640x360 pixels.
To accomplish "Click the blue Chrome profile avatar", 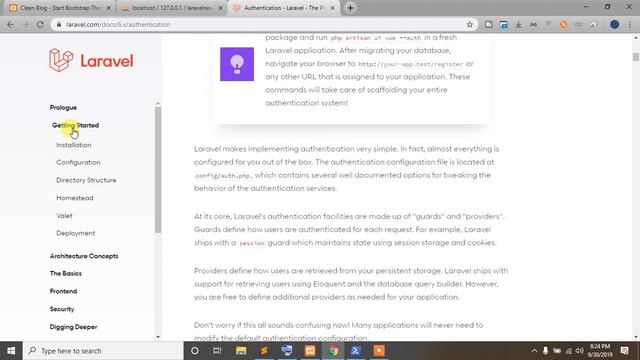I will tap(614, 24).
